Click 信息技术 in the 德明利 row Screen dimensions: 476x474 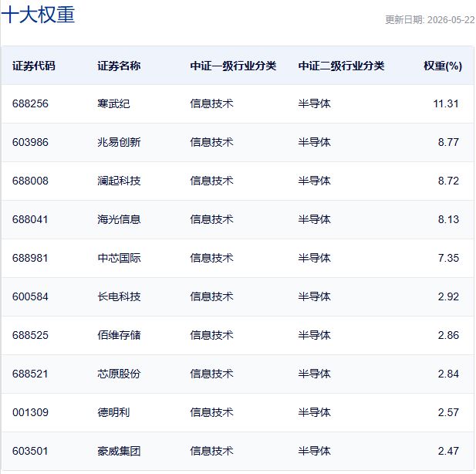coord(211,412)
